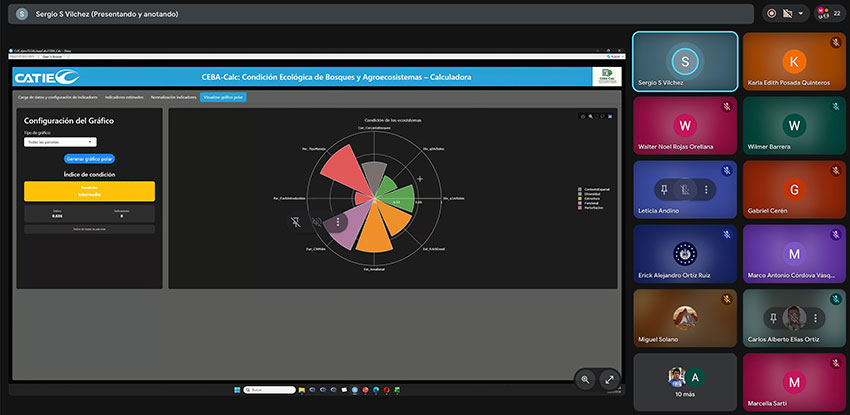This screenshot has height=415, width=850.
Task: Pin Leticia Andino's video tile
Action: click(x=662, y=189)
